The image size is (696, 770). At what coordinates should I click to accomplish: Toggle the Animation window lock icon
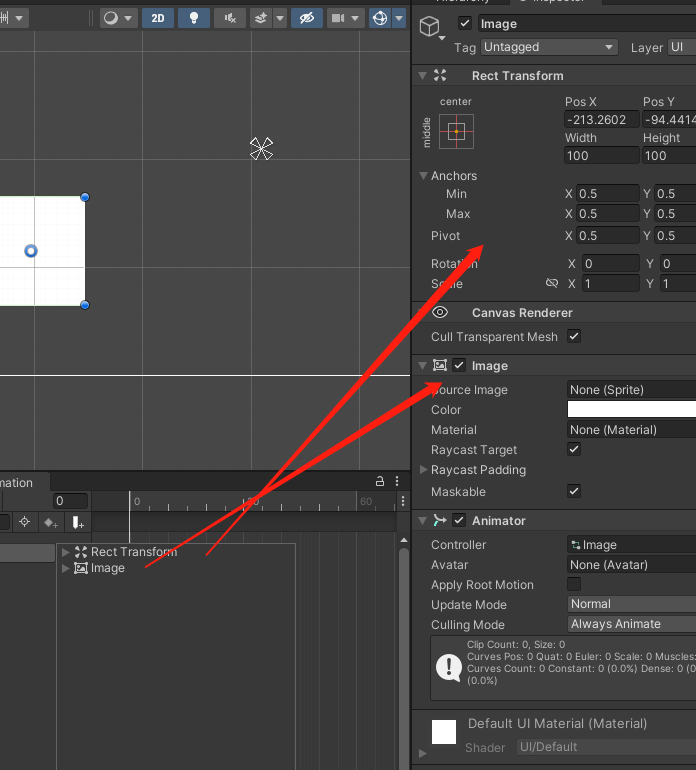click(x=380, y=481)
